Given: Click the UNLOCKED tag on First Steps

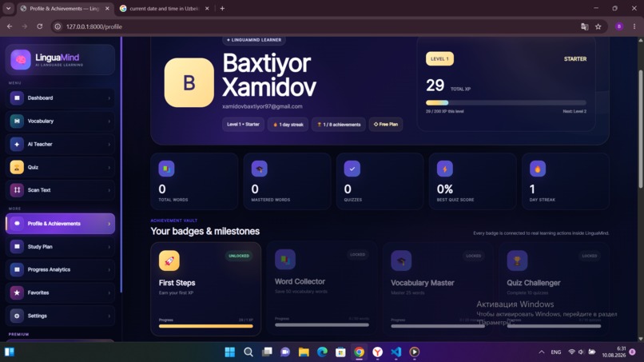Looking at the screenshot, I should pos(239,256).
